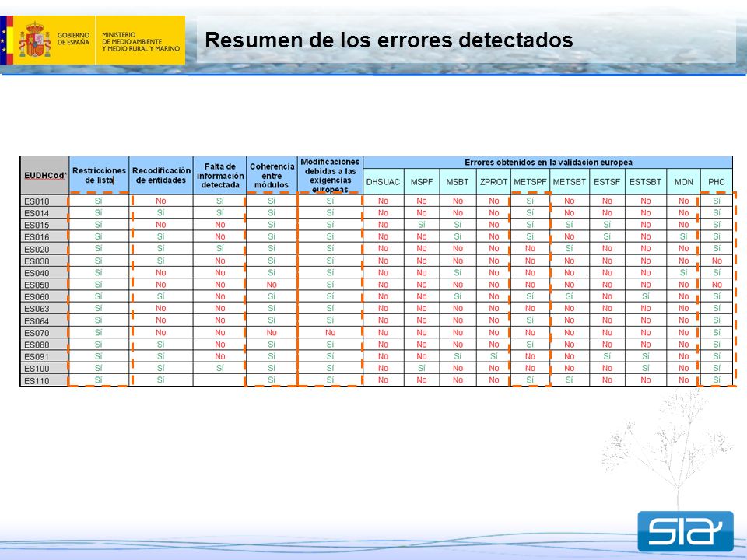Click the ESTSF column header
Screen dimensions: 747x560
607,181
